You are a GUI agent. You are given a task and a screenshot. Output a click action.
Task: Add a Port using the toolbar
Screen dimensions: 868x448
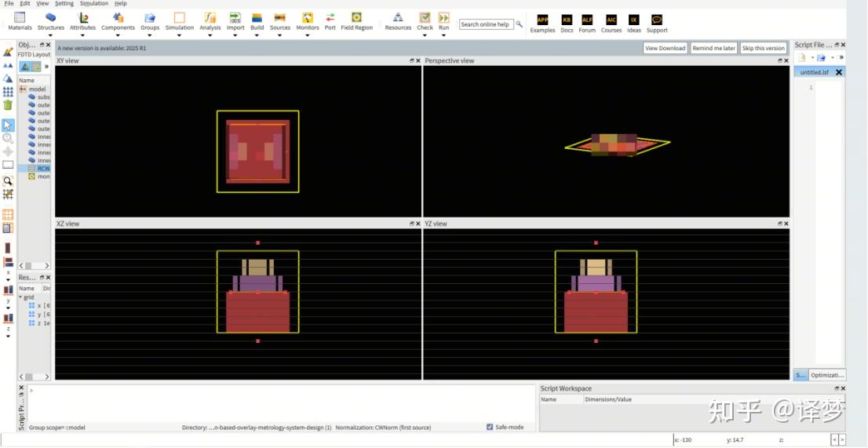pyautogui.click(x=330, y=18)
